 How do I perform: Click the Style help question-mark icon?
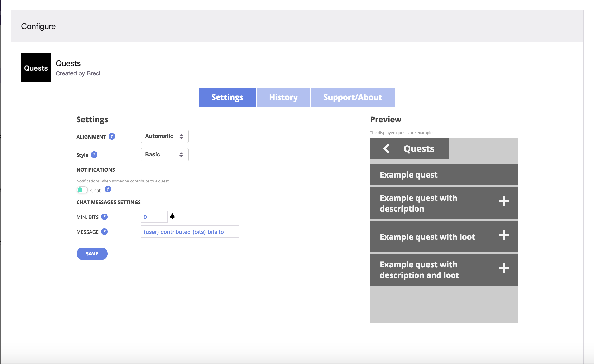pos(94,155)
